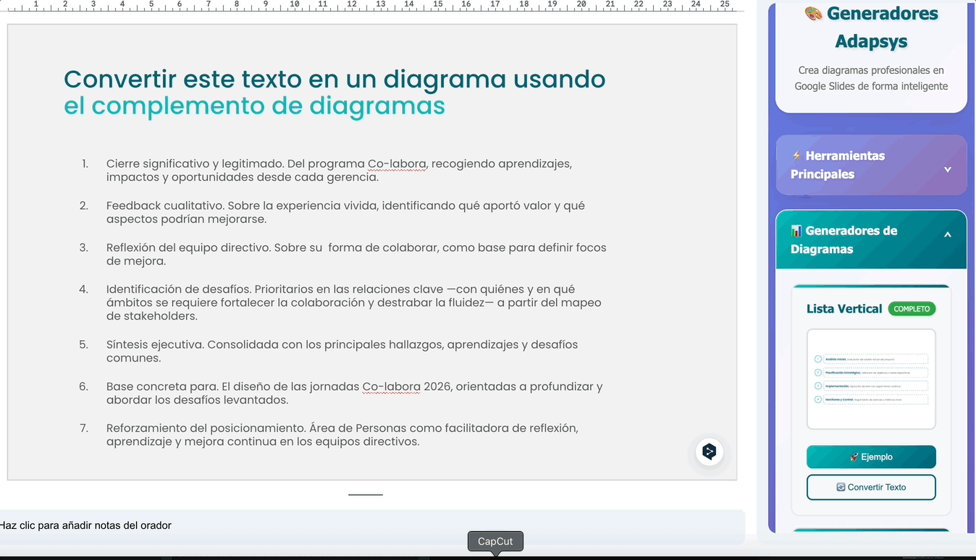Collapse the Generadores de Diagramas chevron
976x560 pixels.
coord(947,234)
